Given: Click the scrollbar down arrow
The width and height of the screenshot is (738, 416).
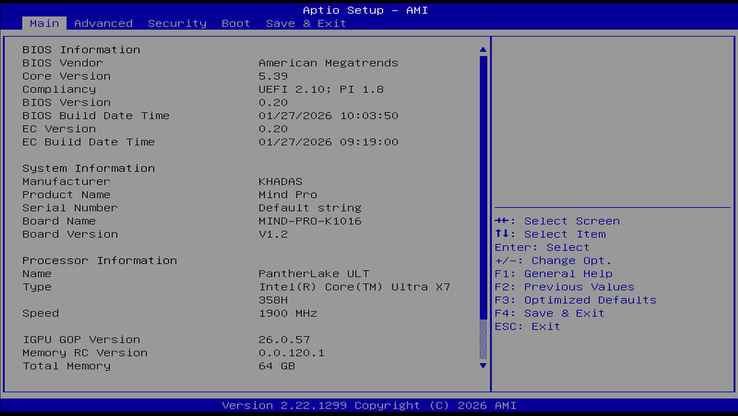Looking at the screenshot, I should coord(483,365).
